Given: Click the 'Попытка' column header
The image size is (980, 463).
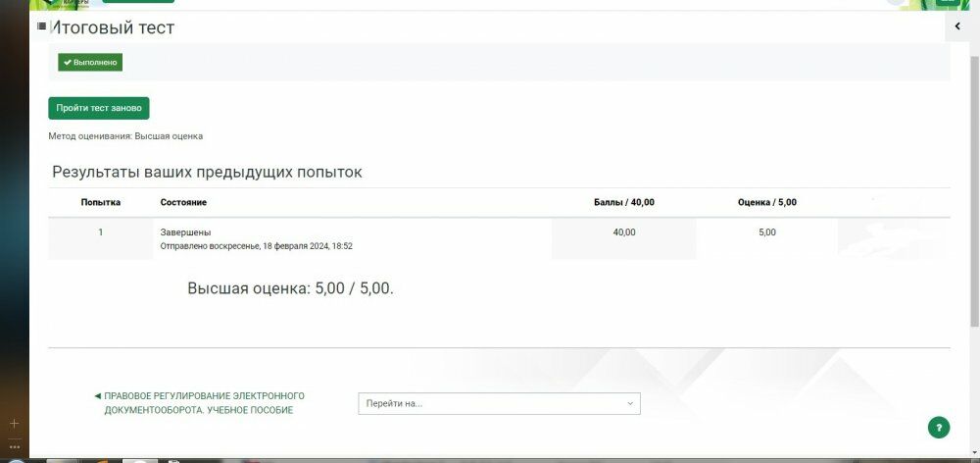Looking at the screenshot, I should point(101,202).
